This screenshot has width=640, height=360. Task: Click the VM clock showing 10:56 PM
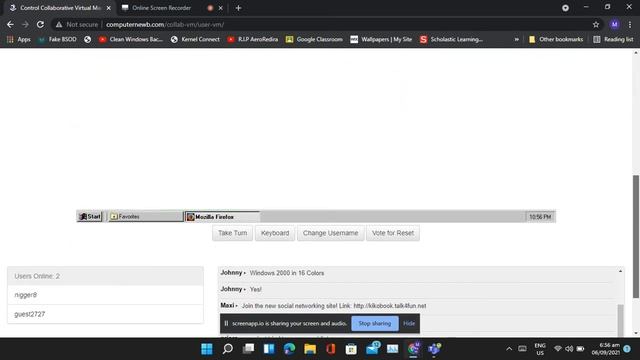click(540, 217)
